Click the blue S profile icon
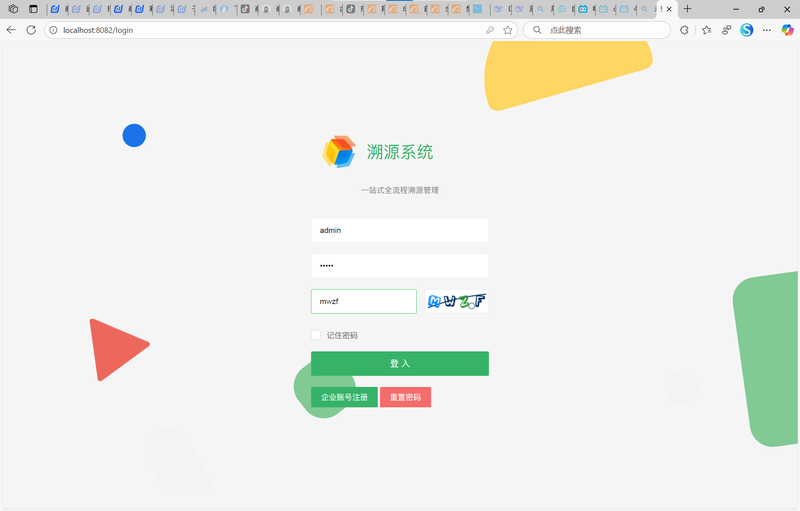The height and width of the screenshot is (511, 800). [747, 30]
